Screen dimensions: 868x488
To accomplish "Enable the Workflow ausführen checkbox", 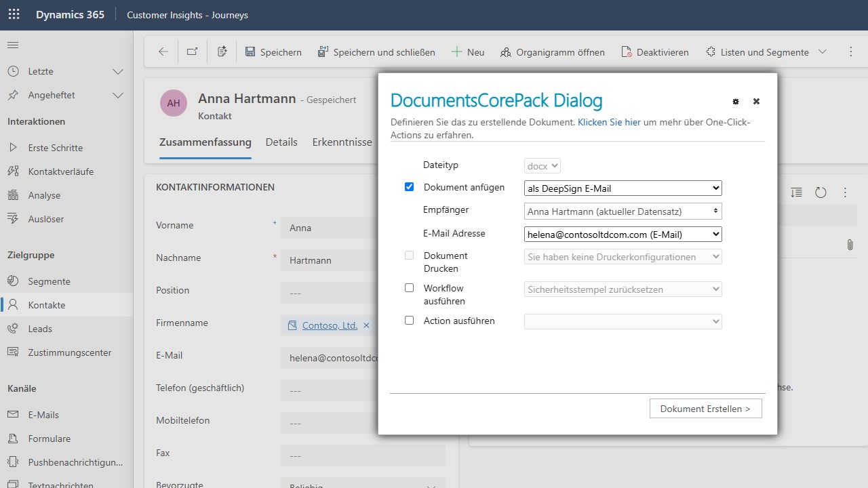I will tap(409, 288).
